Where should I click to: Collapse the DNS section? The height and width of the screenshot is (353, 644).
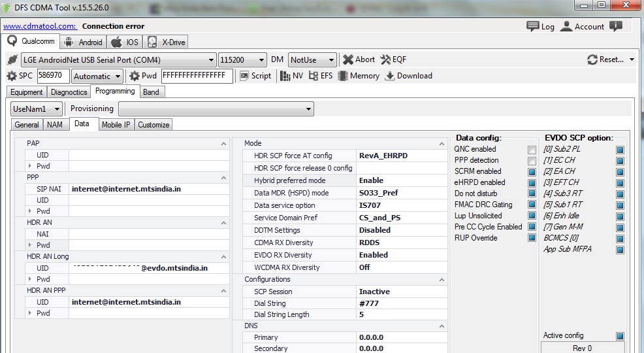(442, 326)
